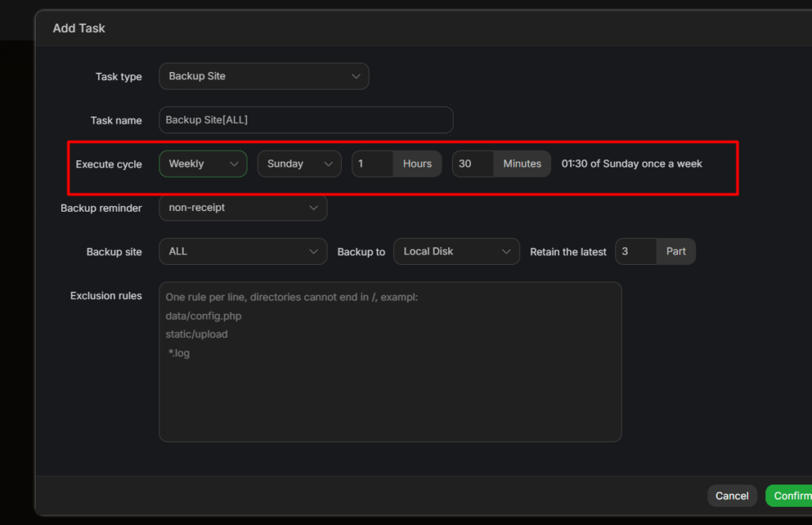Click the Retain the latest label
Viewport: 812px width, 525px height.
tap(568, 251)
